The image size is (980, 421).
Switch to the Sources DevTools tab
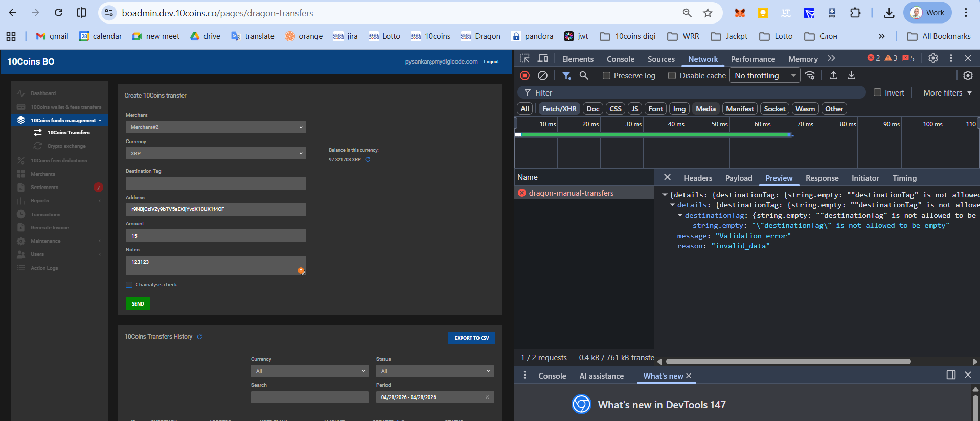tap(661, 59)
